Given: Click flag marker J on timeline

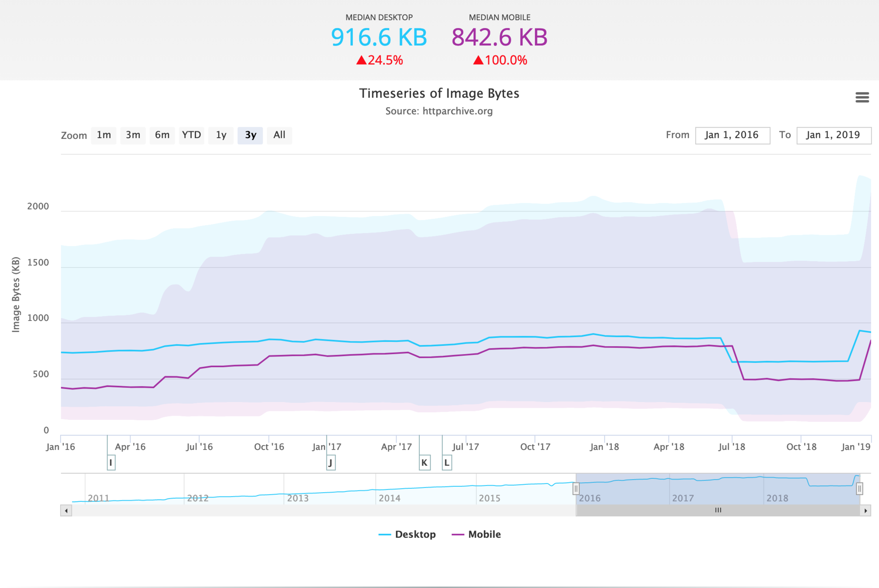Looking at the screenshot, I should coord(331,463).
